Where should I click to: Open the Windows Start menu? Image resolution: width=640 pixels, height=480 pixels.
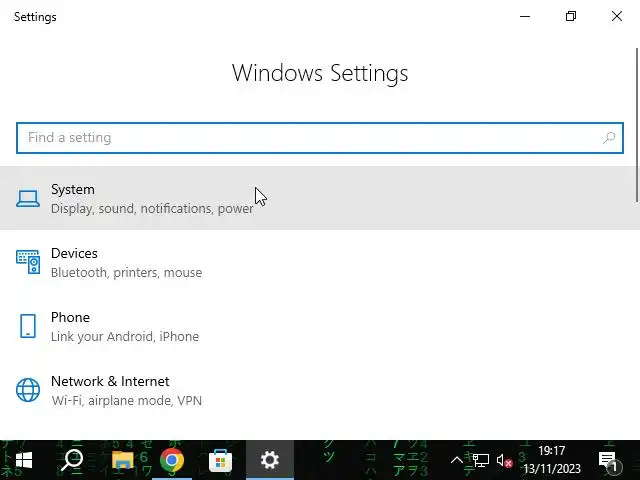pyautogui.click(x=24, y=460)
